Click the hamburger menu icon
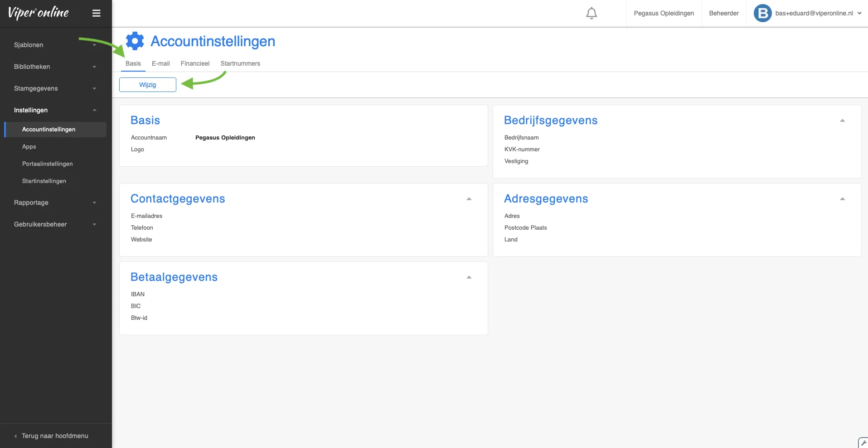Screen dimensions: 868x448 tap(96, 13)
